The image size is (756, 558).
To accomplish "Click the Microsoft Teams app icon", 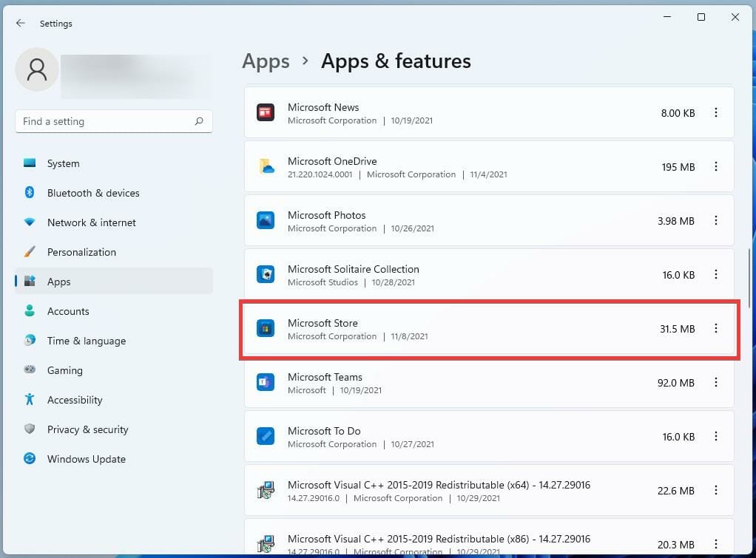I will tap(266, 383).
